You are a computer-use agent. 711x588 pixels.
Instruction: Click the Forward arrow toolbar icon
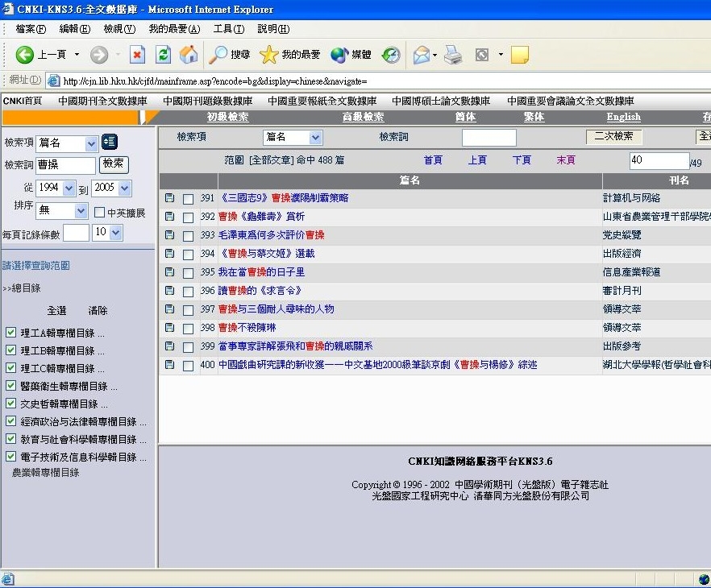point(99,55)
